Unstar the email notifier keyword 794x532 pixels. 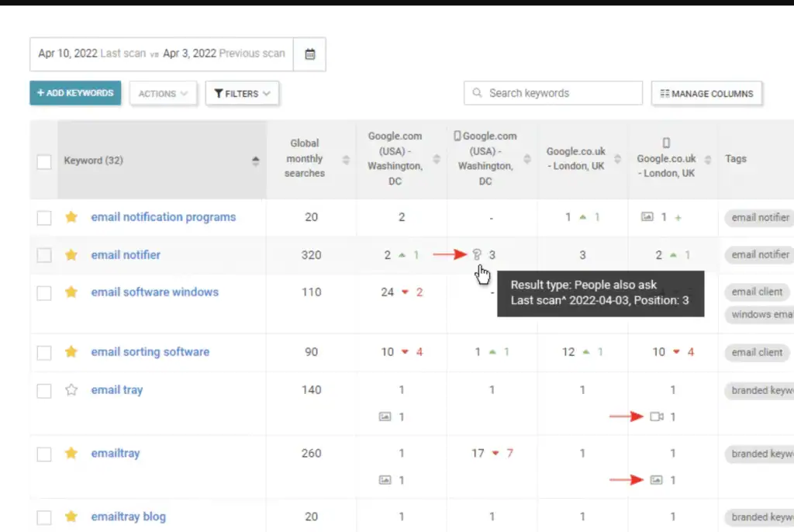point(71,255)
